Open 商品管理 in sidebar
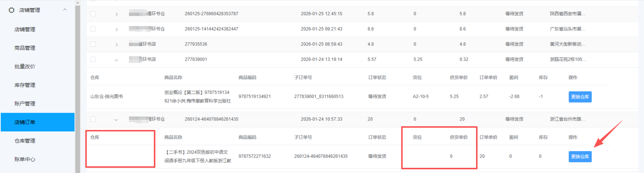 click(x=25, y=48)
